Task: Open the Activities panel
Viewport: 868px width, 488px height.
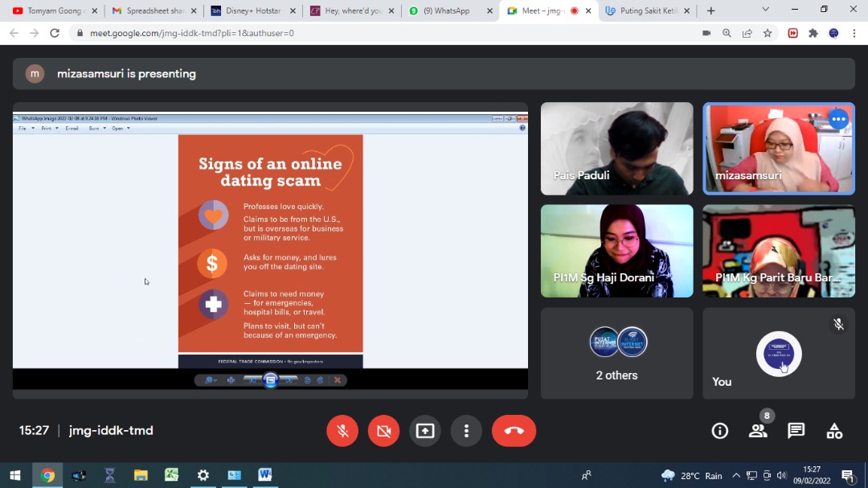Action: (835, 431)
